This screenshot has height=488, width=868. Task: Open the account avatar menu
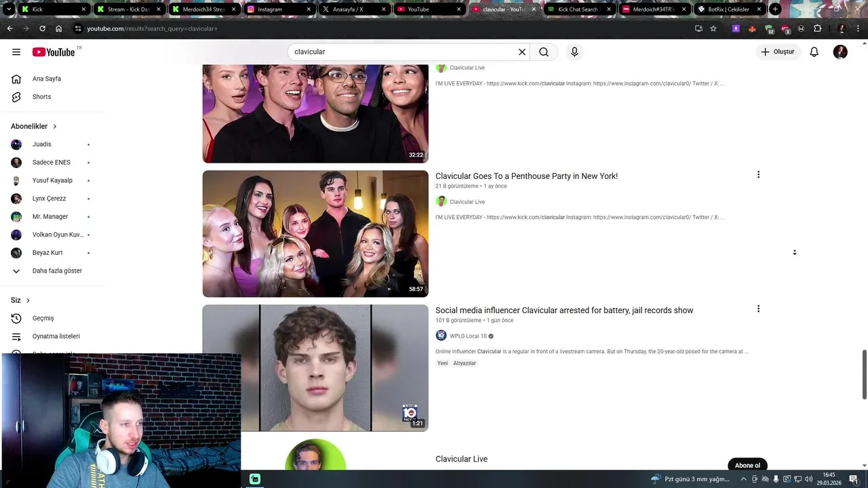point(840,52)
